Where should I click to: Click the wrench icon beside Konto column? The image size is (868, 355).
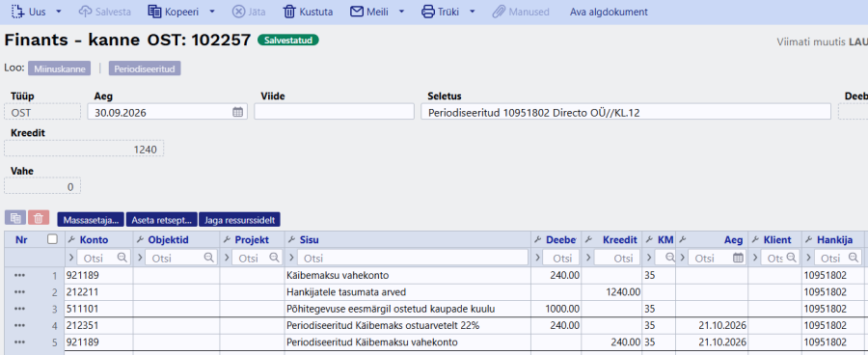point(70,240)
